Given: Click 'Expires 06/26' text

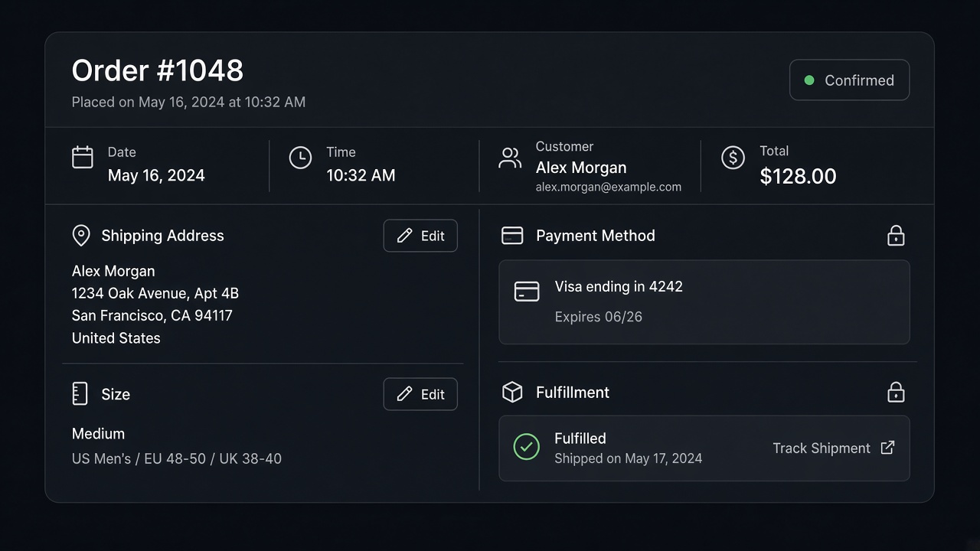Looking at the screenshot, I should (599, 317).
